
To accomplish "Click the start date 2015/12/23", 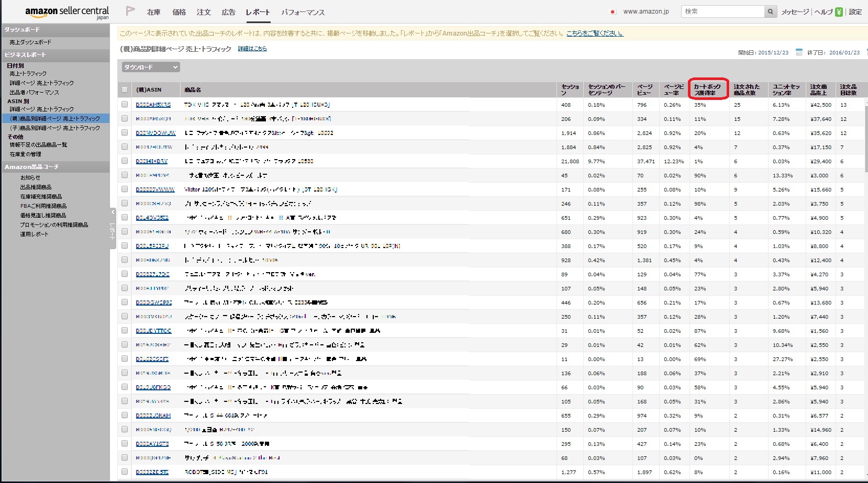I will tap(773, 53).
